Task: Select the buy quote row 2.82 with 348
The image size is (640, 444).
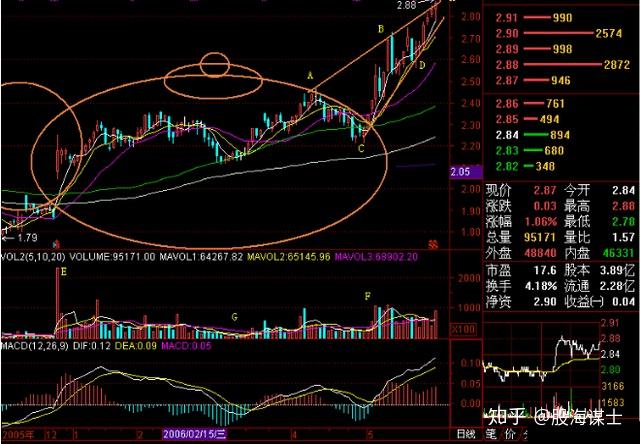Action: [x=525, y=166]
